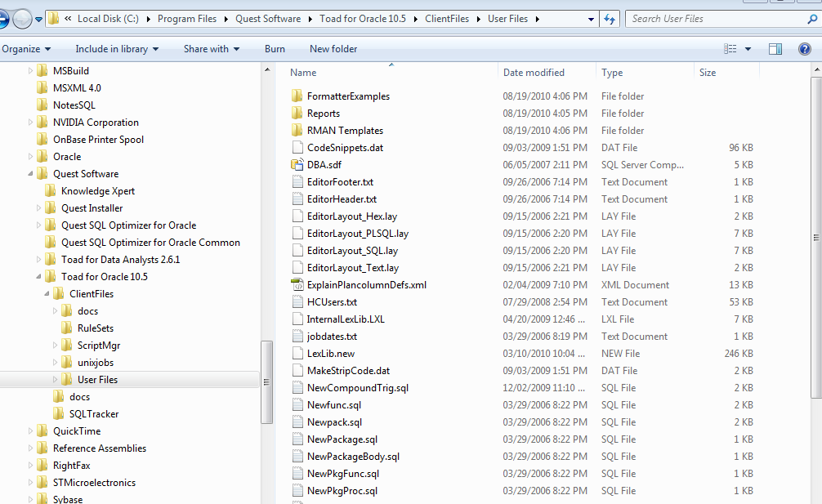This screenshot has height=504, width=822.
Task: Select the RuleSets folder icon
Action: pyautogui.click(x=67, y=328)
